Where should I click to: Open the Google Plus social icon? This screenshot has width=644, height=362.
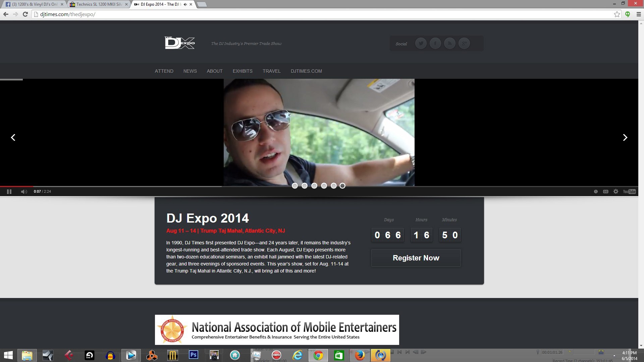pos(464,44)
